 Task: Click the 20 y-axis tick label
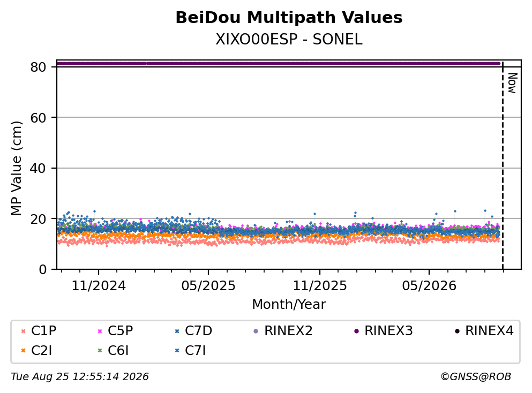(38, 218)
